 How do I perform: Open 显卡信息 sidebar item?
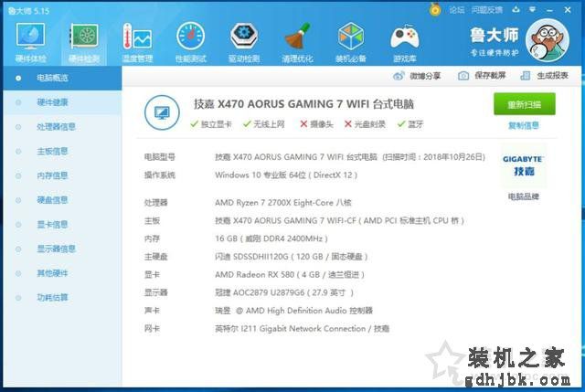tap(62, 225)
